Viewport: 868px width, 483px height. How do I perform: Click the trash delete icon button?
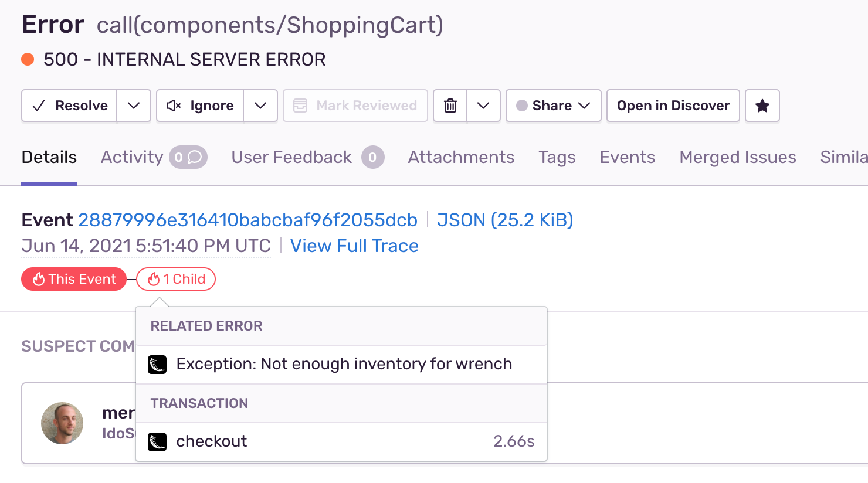point(450,106)
